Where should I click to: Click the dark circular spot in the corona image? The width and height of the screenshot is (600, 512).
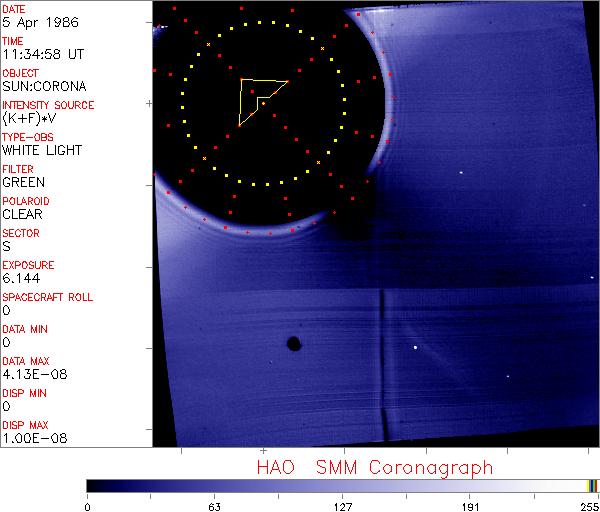coord(294,344)
